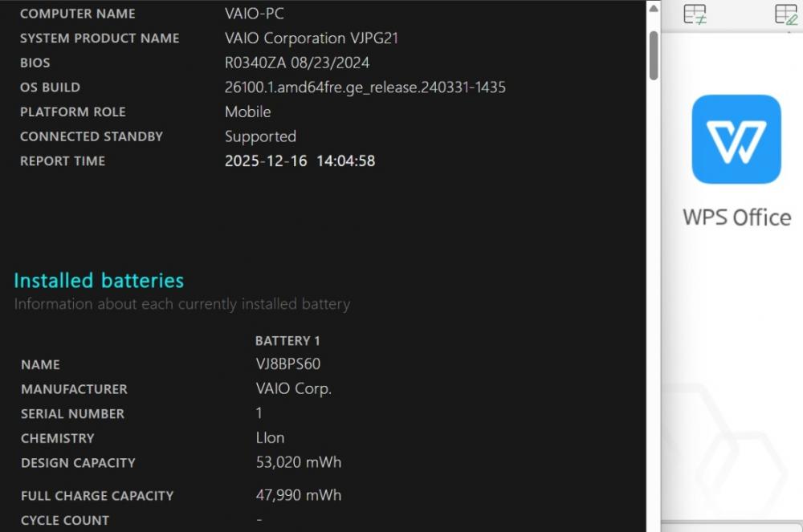Click the BATTERY 1 column header
The width and height of the screenshot is (803, 532).
(287, 341)
